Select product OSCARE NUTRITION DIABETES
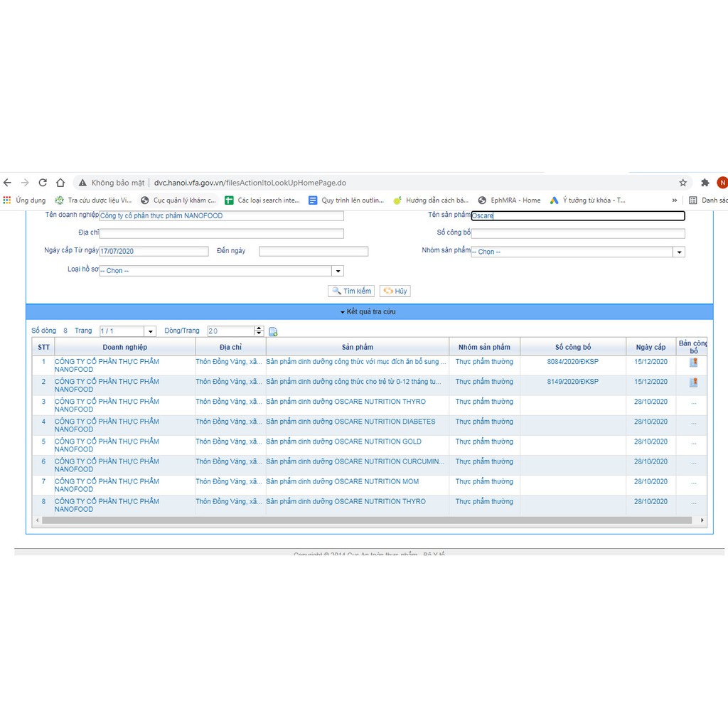This screenshot has height=728, width=728. pos(350,421)
